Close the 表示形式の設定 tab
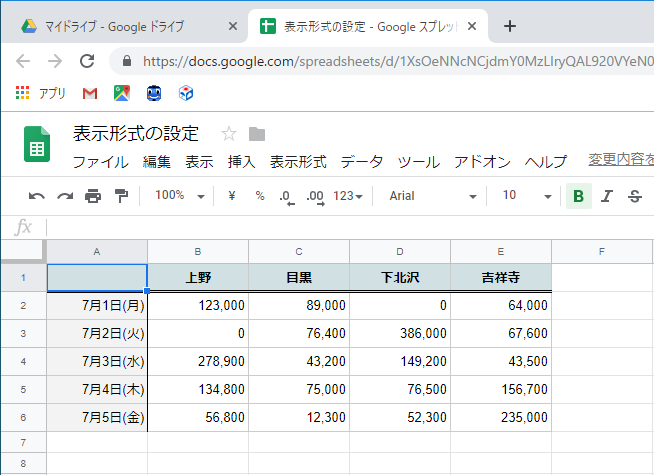Screen dimensions: 654x475 (472, 26)
